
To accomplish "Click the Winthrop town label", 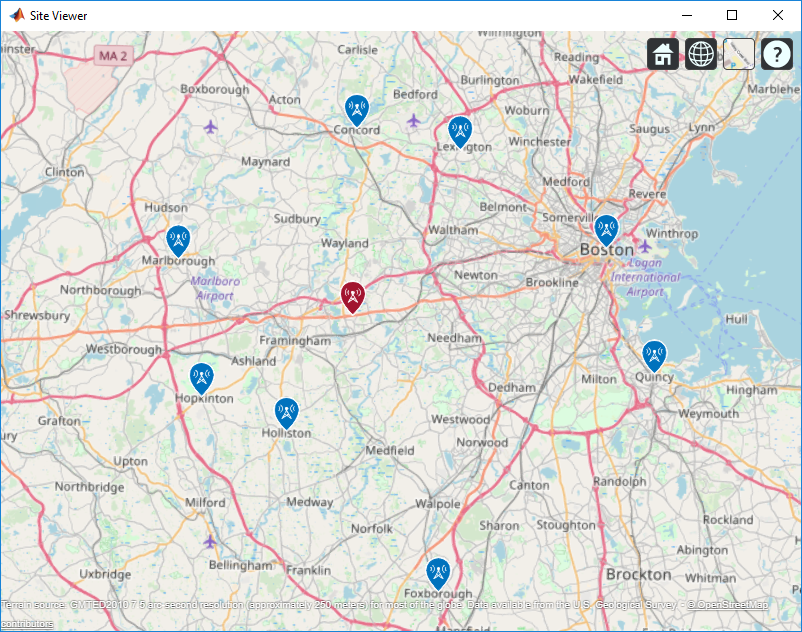I will point(672,234).
